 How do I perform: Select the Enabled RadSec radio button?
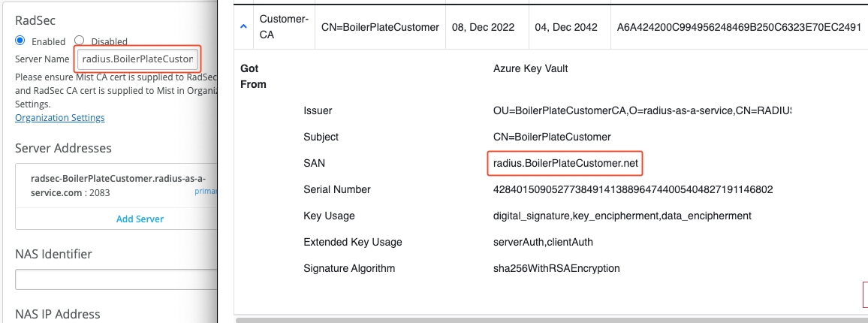click(20, 41)
